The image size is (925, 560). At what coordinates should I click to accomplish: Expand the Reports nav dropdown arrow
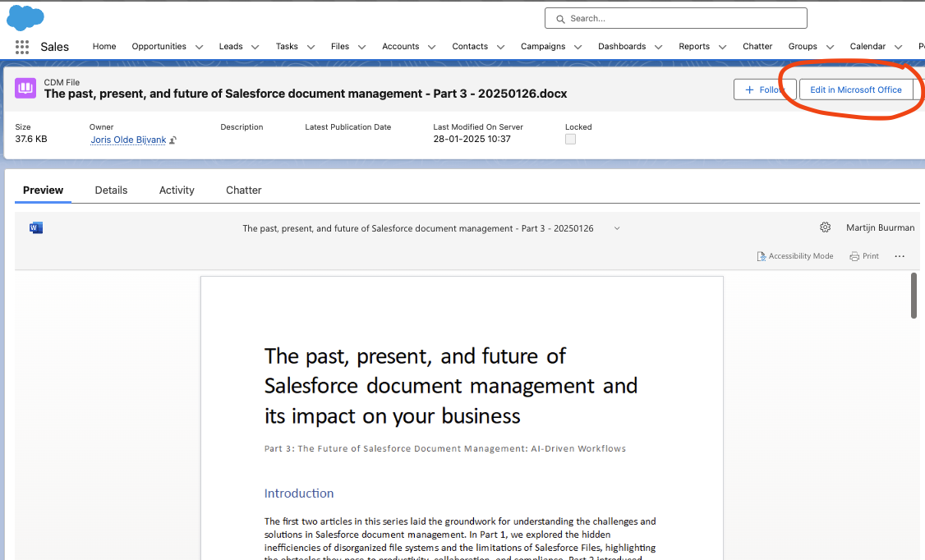(723, 47)
